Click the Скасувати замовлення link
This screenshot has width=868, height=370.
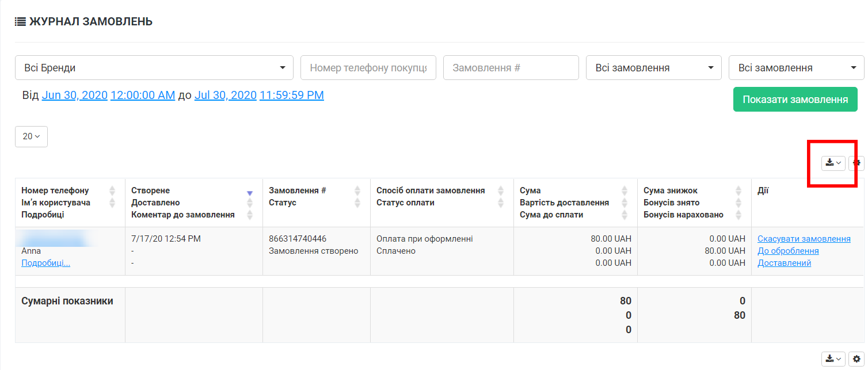click(x=804, y=239)
